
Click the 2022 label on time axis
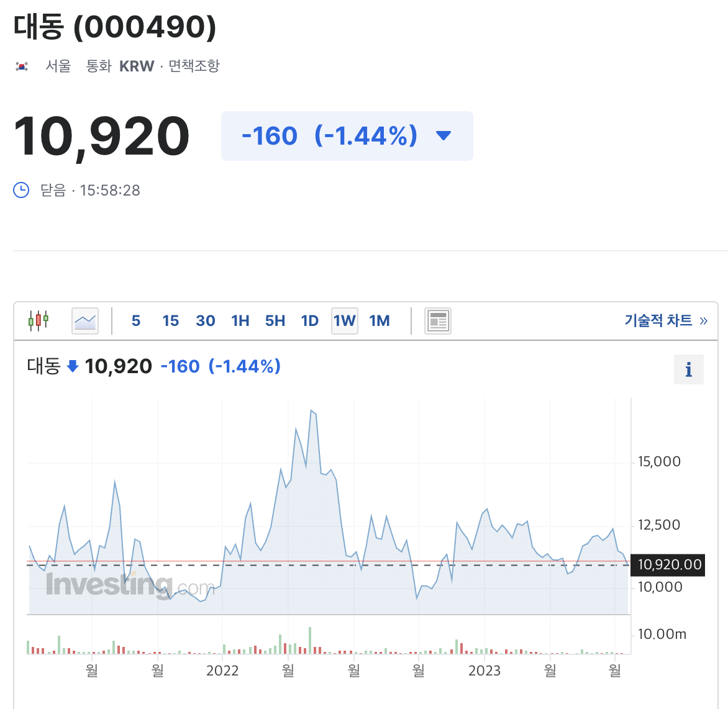[222, 671]
